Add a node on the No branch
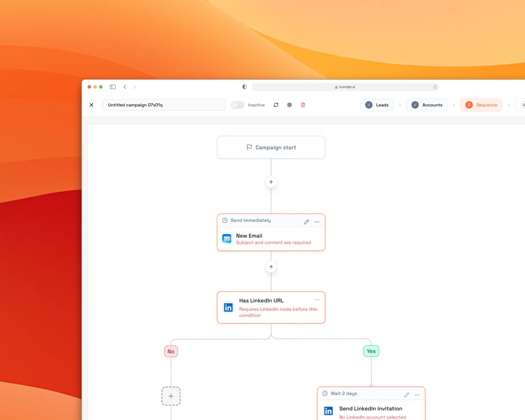The height and width of the screenshot is (420, 525). tap(171, 396)
